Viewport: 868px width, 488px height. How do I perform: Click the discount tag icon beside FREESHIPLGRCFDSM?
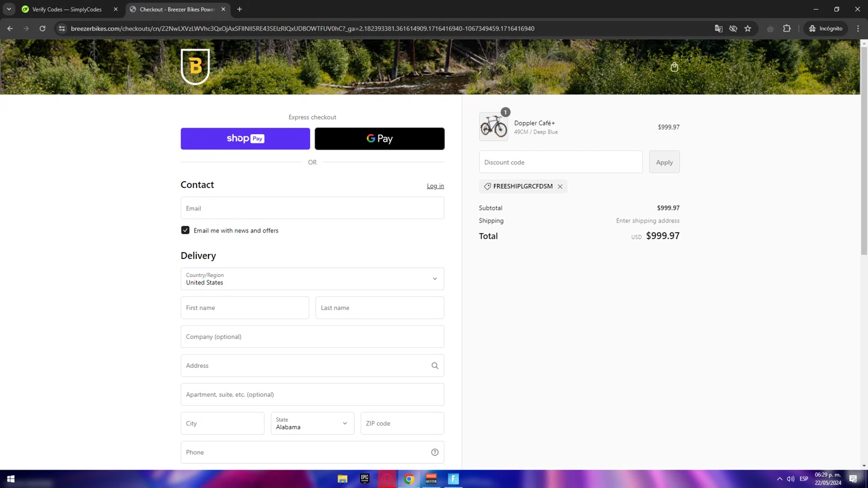click(487, 186)
